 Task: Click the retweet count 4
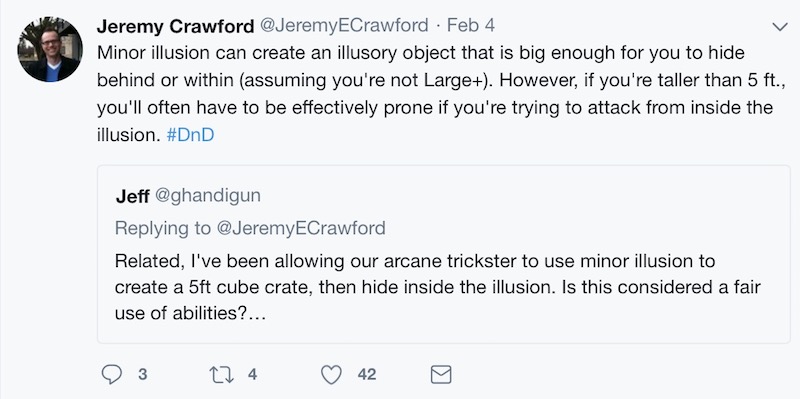252,375
